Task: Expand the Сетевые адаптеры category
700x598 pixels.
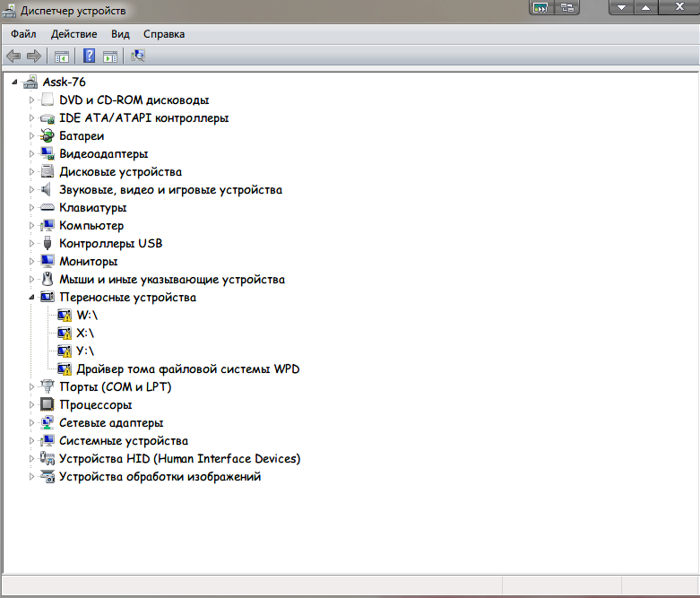Action: (31, 422)
